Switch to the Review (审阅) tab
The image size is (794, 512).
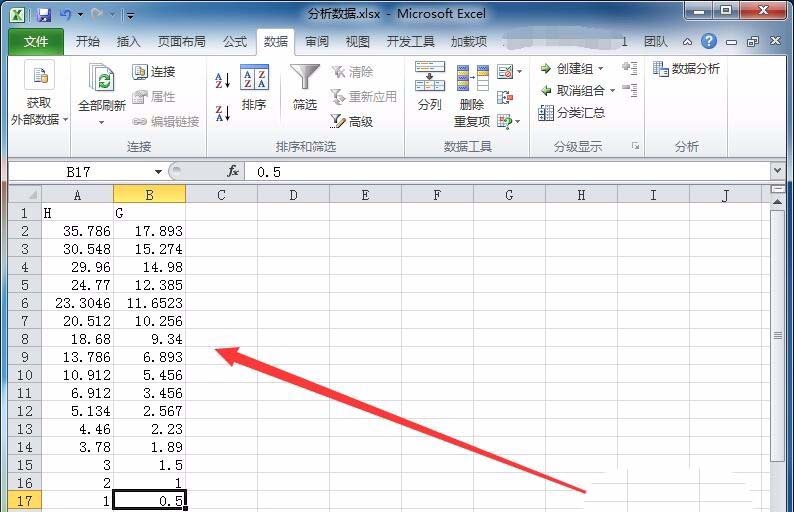pos(316,42)
